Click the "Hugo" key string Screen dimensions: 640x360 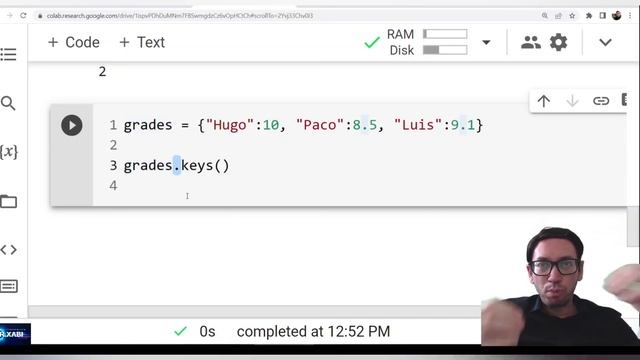coord(230,125)
